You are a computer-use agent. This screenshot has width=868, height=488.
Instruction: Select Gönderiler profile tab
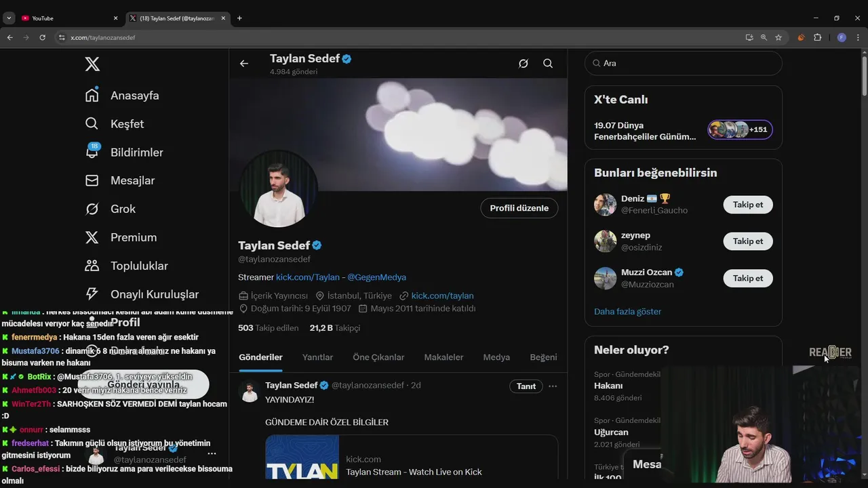click(x=260, y=357)
